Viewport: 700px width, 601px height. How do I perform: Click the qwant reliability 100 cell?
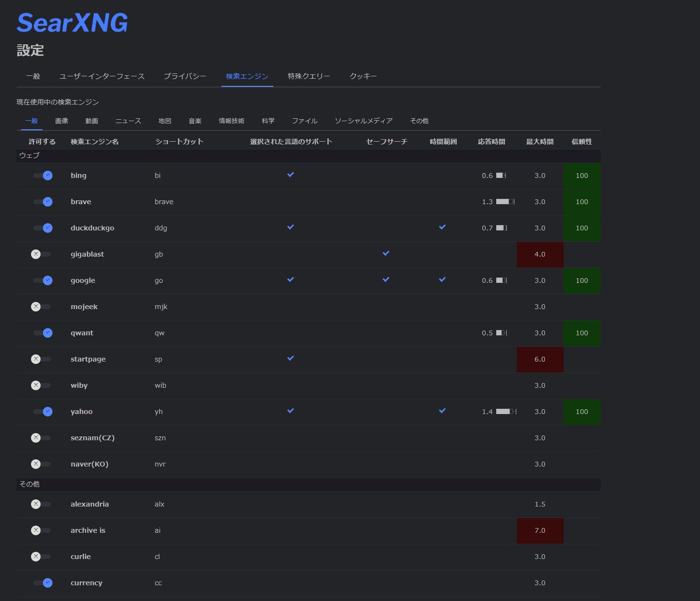tap(582, 333)
